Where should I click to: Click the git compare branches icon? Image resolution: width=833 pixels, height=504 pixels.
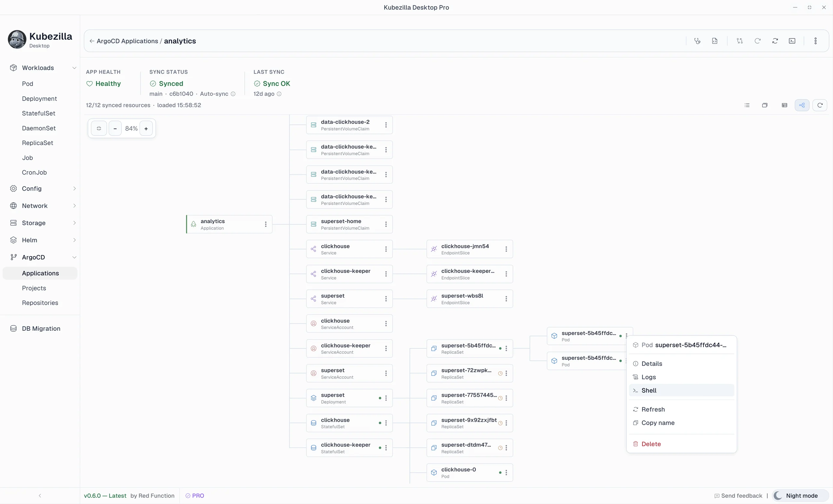tap(739, 41)
